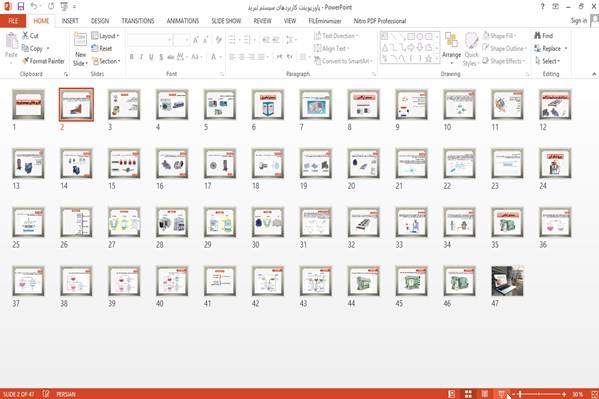Toggle text Shadow formatting
The height and width of the screenshot is (399, 599).
point(161,57)
